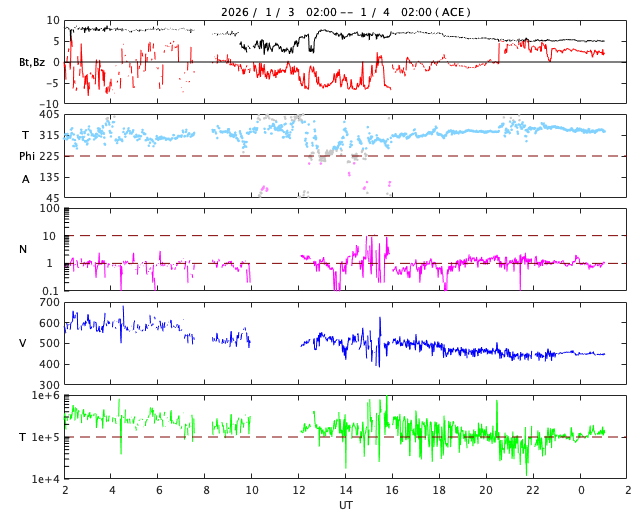Click the "Bt,Bz" axis label

pyautogui.click(x=31, y=62)
